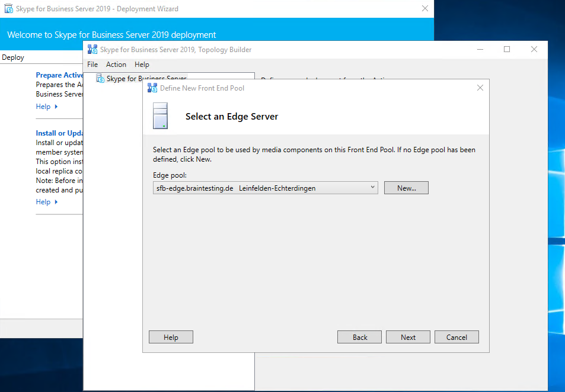Open the Help menu in Topology Builder
Image resolution: width=565 pixels, height=392 pixels.
[x=142, y=65]
